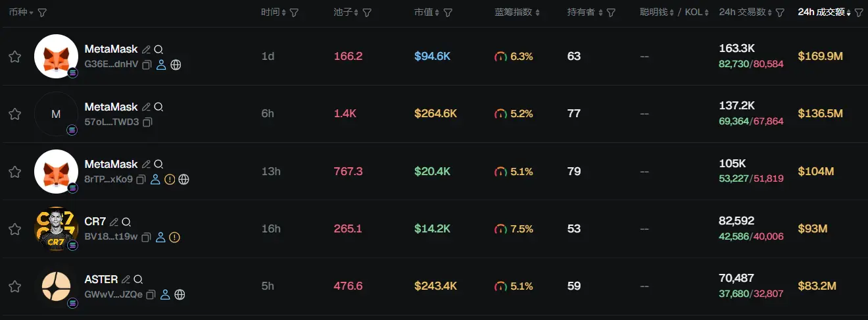
Task: Click warning icon on 8rTP...xKo9 token
Action: click(x=170, y=179)
